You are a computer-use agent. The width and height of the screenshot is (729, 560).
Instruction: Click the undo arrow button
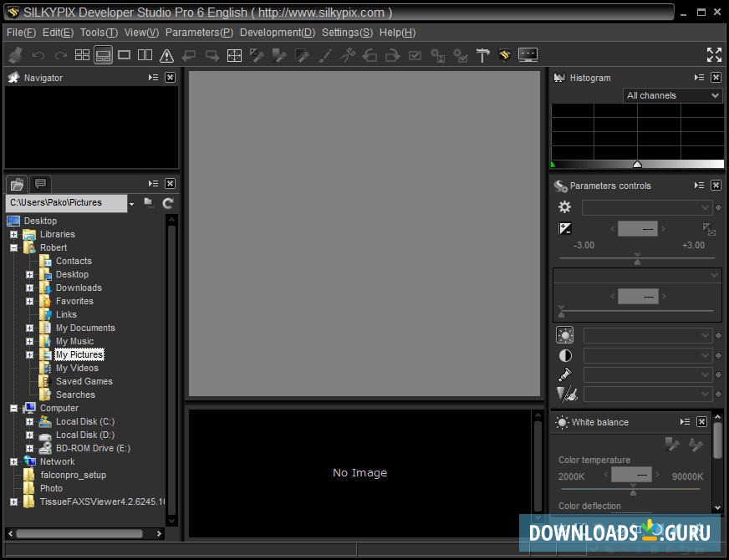click(38, 55)
